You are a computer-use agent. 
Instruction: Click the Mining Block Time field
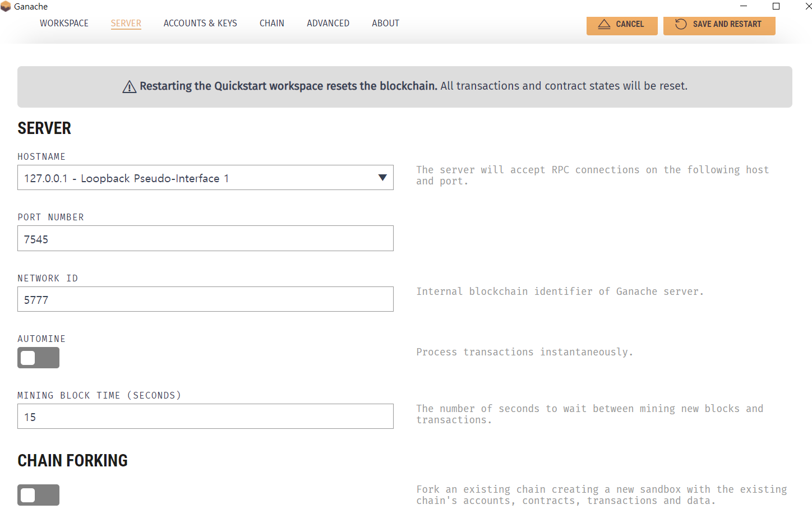pos(205,417)
